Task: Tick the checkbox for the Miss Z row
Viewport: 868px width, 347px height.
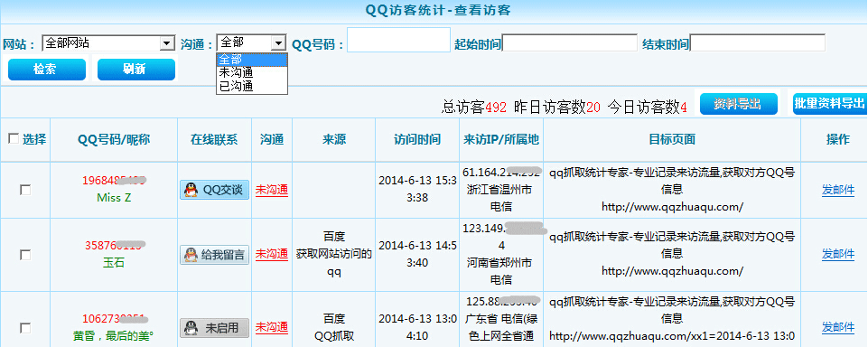Action: tap(25, 190)
